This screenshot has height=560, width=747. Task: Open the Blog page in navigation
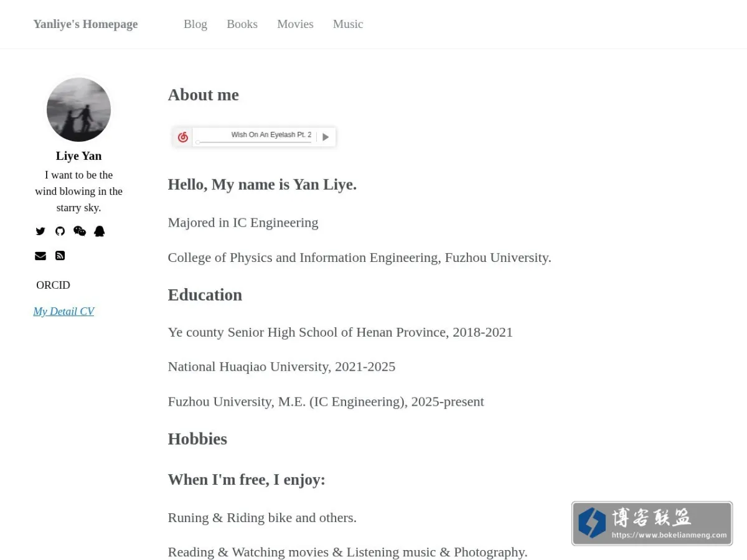195,24
